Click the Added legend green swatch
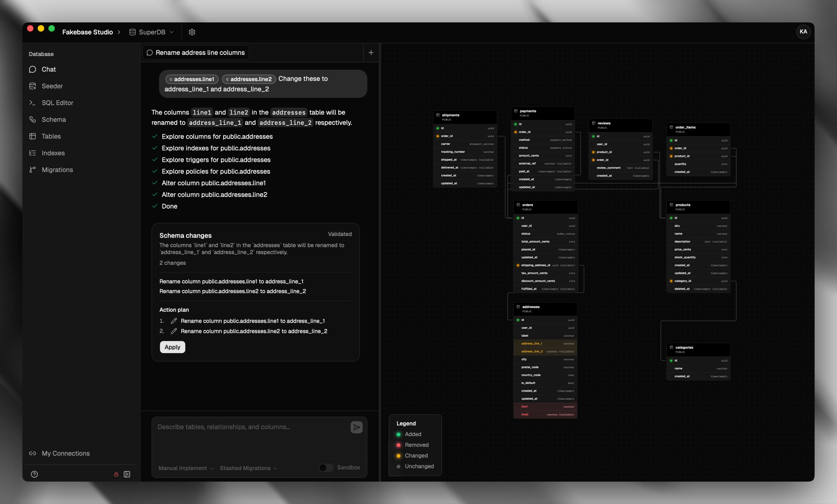The image size is (837, 504). 398,434
